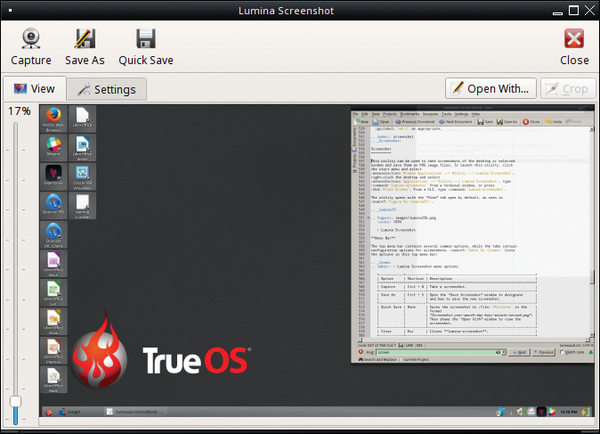Switch to the View tab
Viewport: 600px width, 434px height.
tap(35, 89)
